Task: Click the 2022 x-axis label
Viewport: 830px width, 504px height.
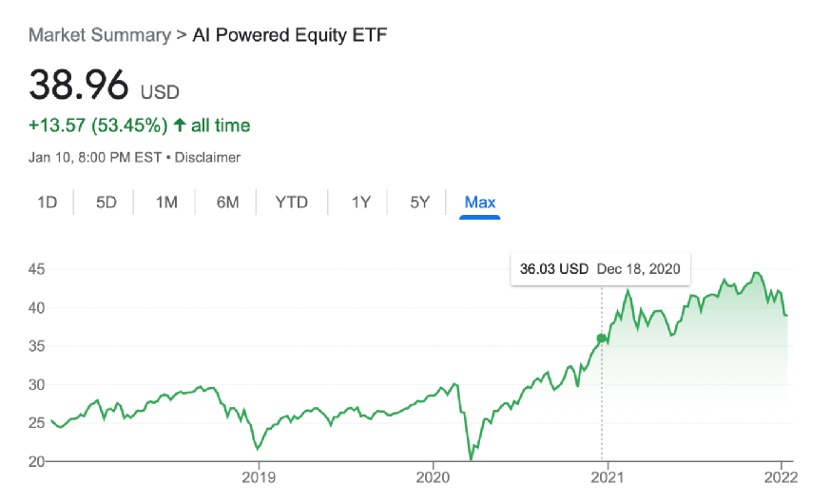Action: pyautogui.click(x=780, y=477)
